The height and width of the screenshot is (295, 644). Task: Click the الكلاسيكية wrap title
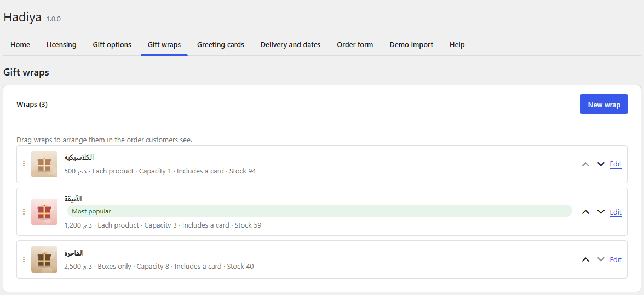click(x=79, y=158)
